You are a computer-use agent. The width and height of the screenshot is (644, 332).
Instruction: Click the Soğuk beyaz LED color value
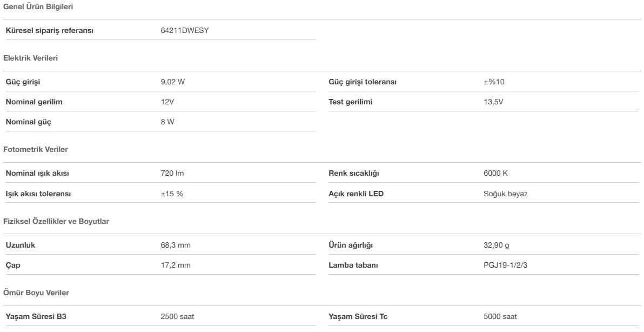[x=506, y=194]
